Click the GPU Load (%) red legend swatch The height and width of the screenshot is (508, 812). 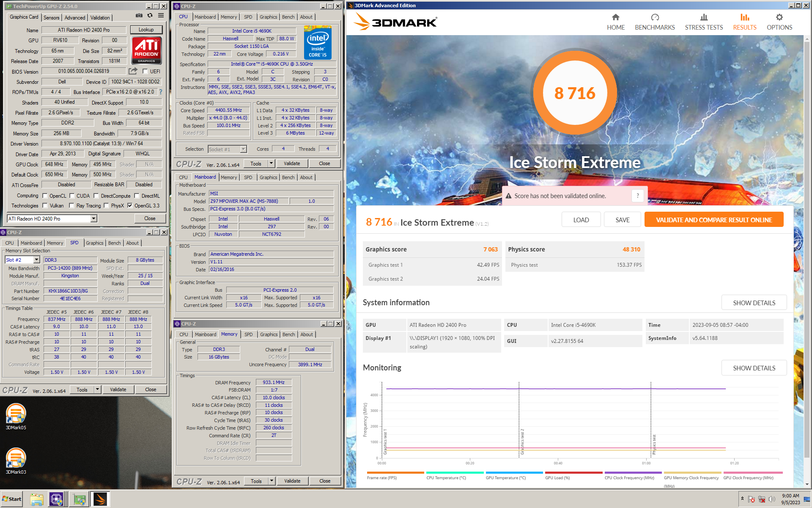pyautogui.click(x=573, y=472)
